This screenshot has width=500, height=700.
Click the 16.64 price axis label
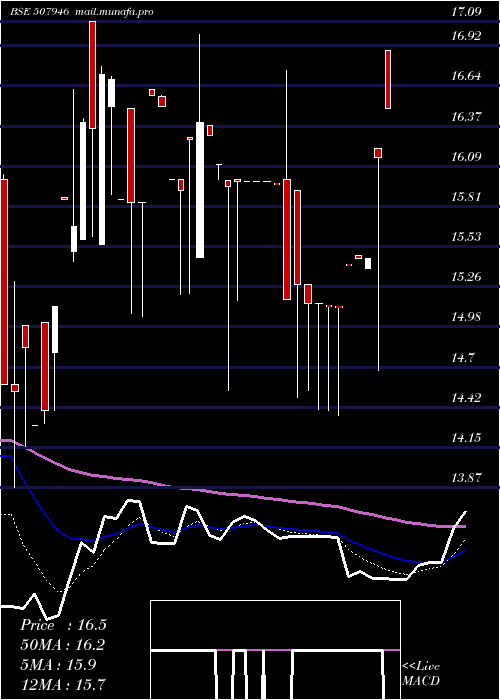click(466, 76)
